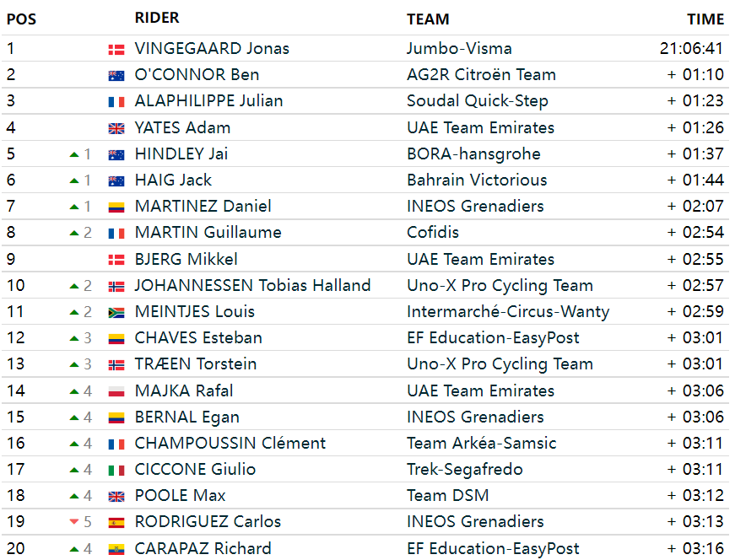The width and height of the screenshot is (746, 560).
Task: Click the Italian flag next to CICCONE Giulio
Action: [116, 471]
